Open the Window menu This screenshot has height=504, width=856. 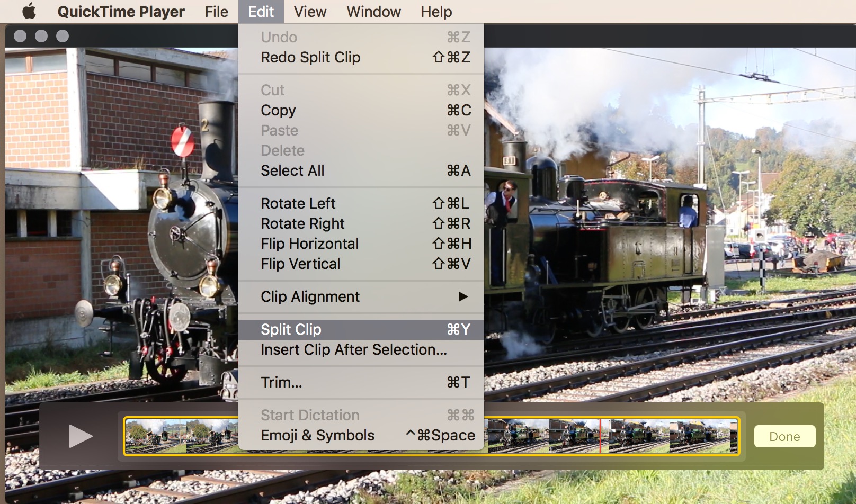[x=373, y=12]
